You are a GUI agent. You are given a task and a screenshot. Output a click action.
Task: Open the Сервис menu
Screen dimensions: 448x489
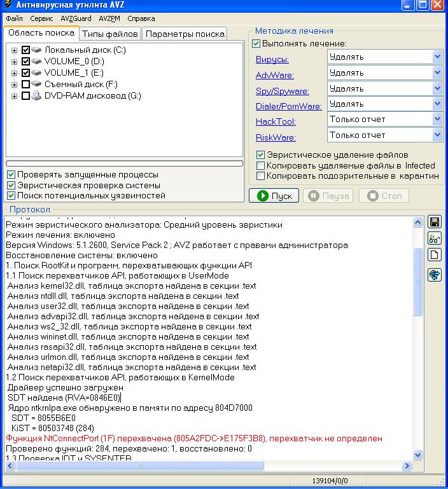41,18
